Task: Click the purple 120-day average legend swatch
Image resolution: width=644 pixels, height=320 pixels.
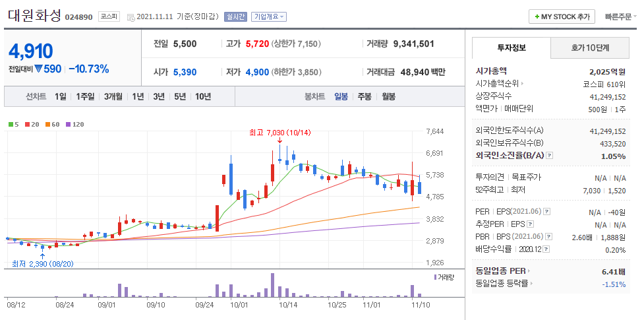Action: (68, 124)
